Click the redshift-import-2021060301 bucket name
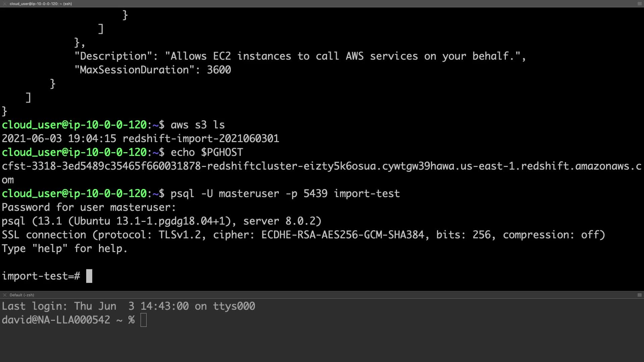 pyautogui.click(x=201, y=139)
